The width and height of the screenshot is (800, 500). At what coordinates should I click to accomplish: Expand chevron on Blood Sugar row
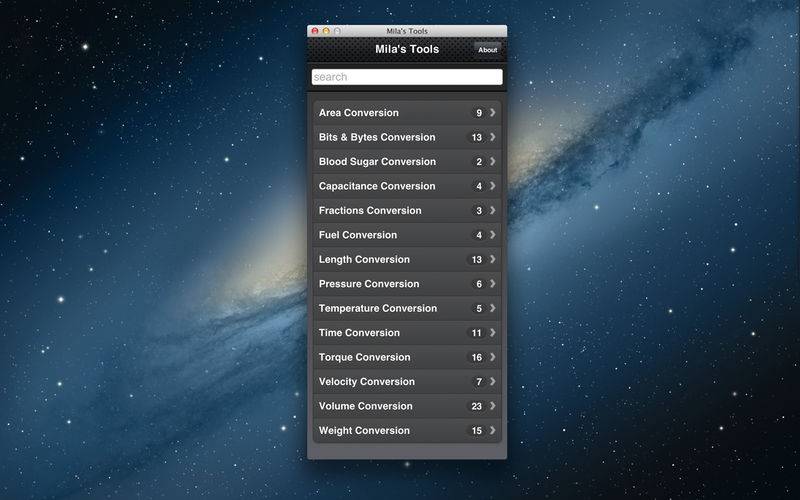pos(493,161)
